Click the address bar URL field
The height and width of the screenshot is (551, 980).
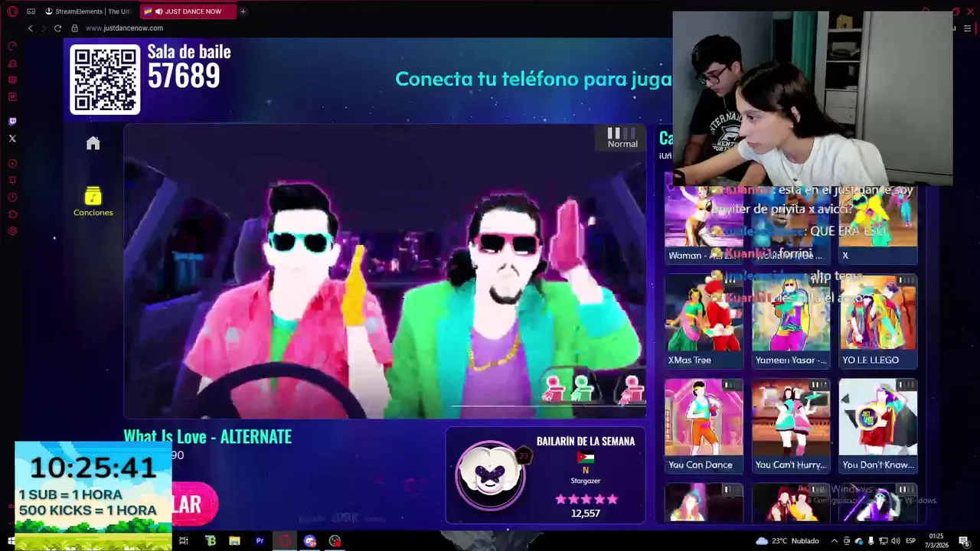point(124,28)
